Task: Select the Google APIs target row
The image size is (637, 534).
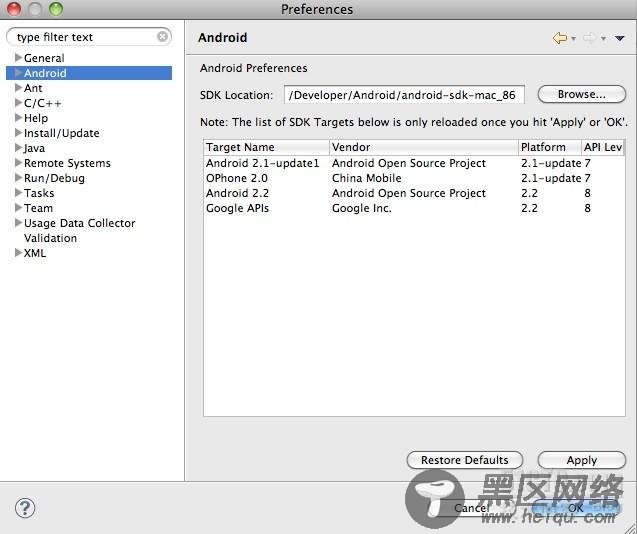Action: [414, 208]
